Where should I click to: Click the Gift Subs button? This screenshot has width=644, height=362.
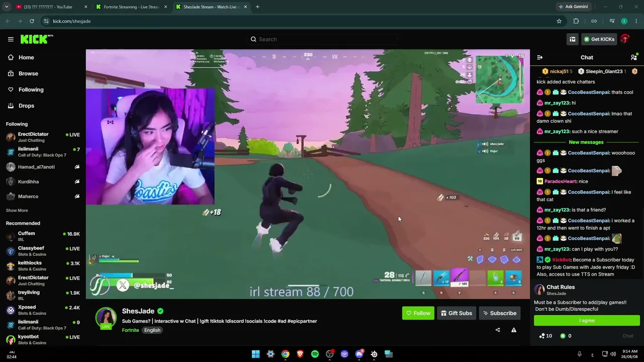[456, 313]
